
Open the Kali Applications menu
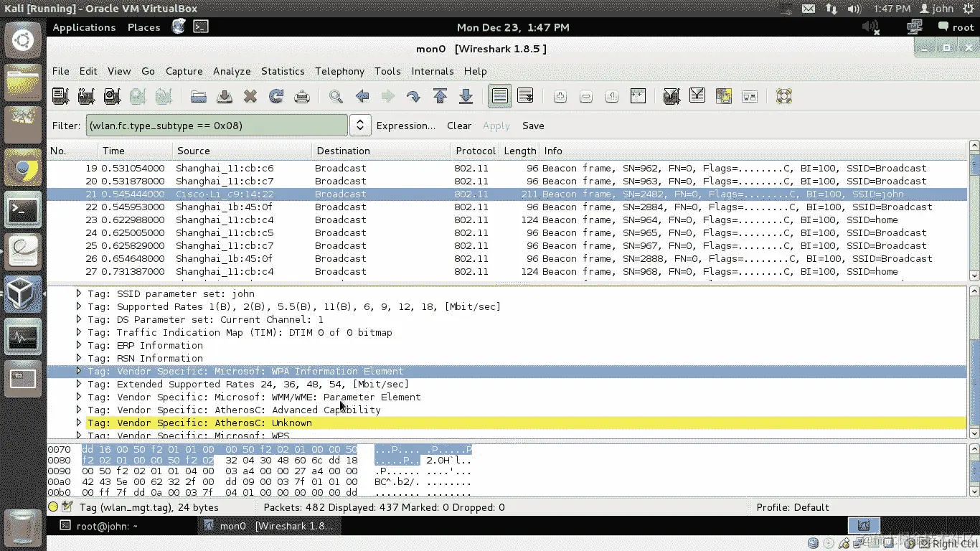click(x=84, y=27)
